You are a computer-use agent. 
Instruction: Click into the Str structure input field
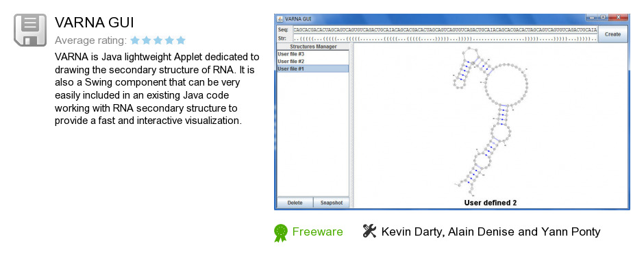click(445, 38)
